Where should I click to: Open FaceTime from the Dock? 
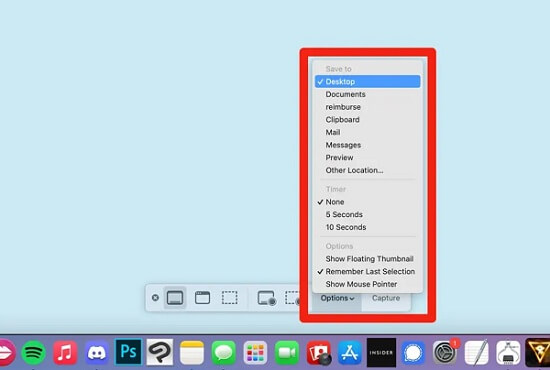coord(287,352)
